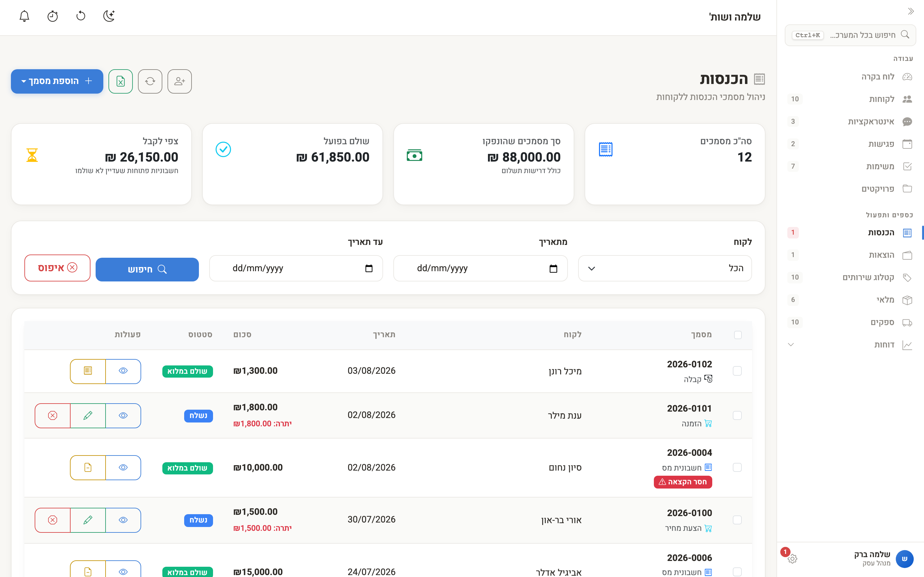This screenshot has width=924, height=577.
Task: Click the add customer person-plus icon
Action: tap(179, 81)
